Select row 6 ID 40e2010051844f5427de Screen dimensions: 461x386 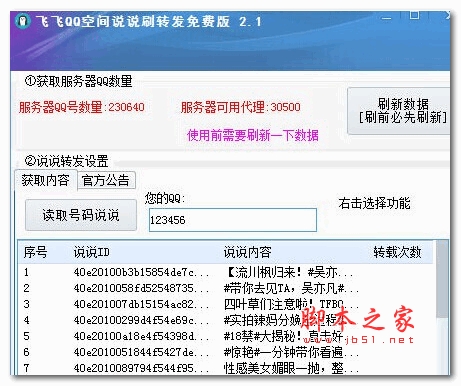(141, 352)
